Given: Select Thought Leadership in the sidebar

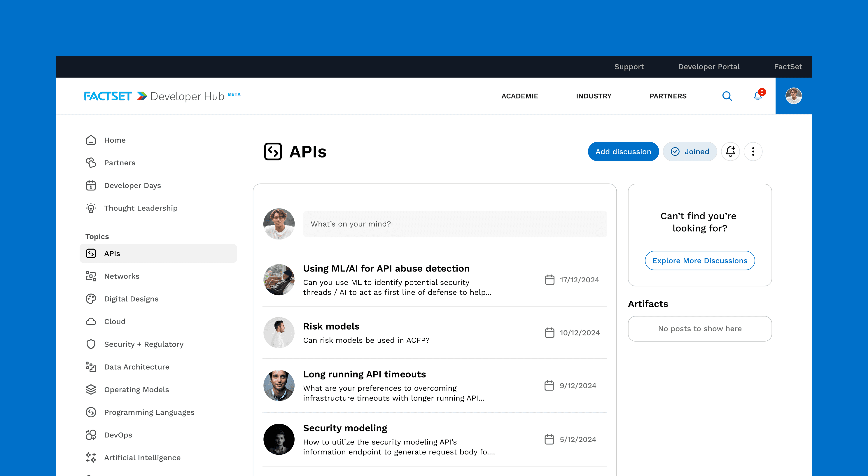Looking at the screenshot, I should click(141, 208).
